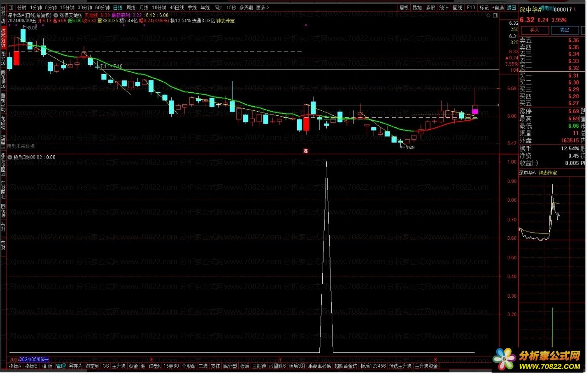
Task: Click the F10 company info button
Action: pos(470,8)
